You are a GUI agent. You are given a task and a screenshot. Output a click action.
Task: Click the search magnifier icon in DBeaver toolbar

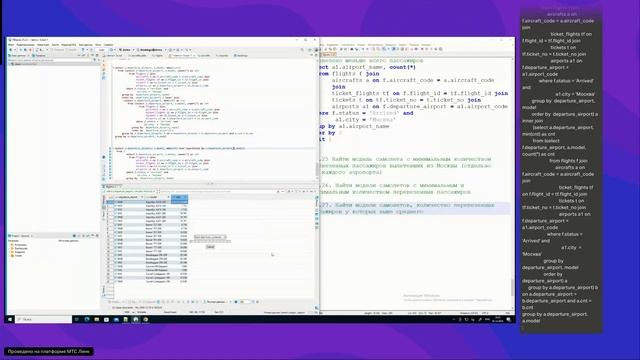(302, 50)
